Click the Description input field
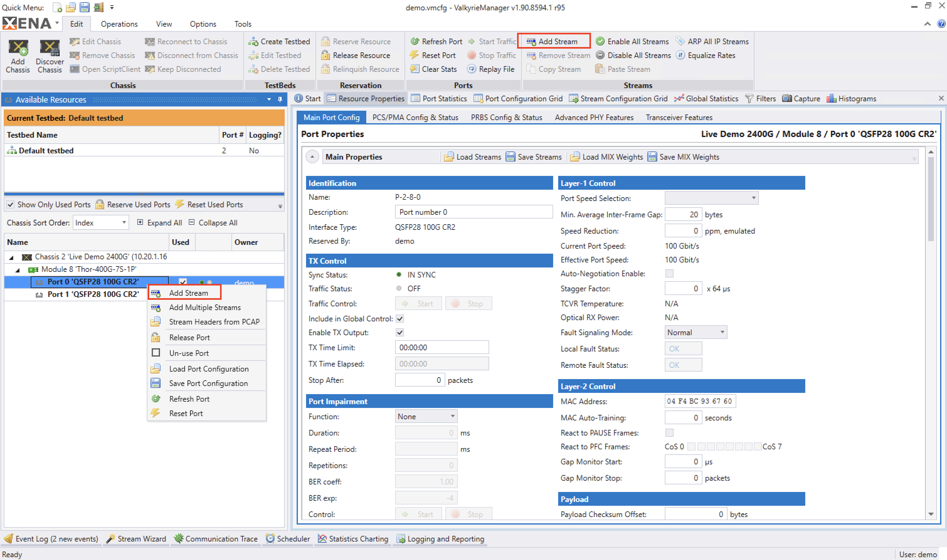Image resolution: width=947 pixels, height=560 pixels. [474, 212]
